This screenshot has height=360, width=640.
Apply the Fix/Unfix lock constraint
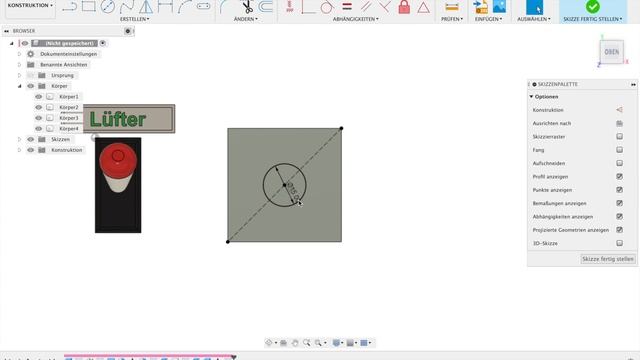(404, 7)
